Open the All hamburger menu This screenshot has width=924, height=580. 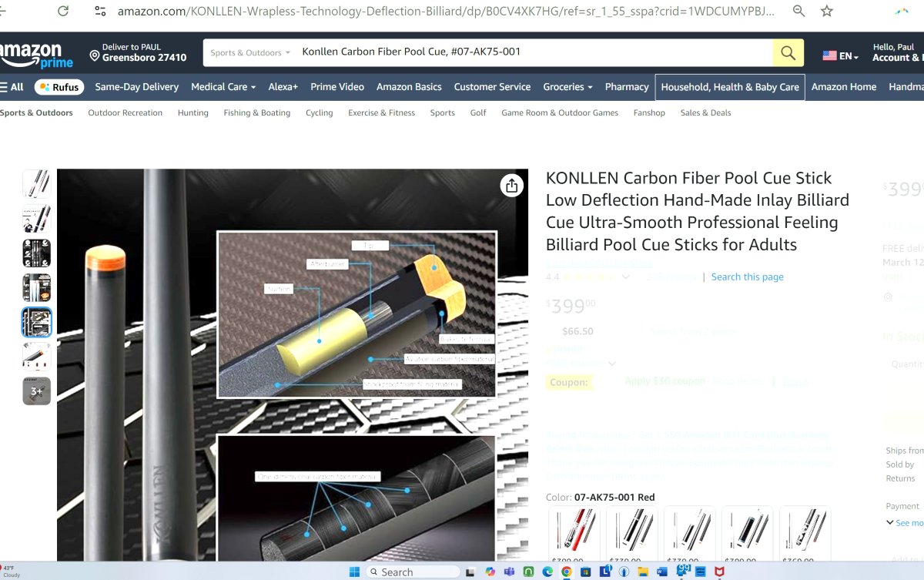[12, 87]
